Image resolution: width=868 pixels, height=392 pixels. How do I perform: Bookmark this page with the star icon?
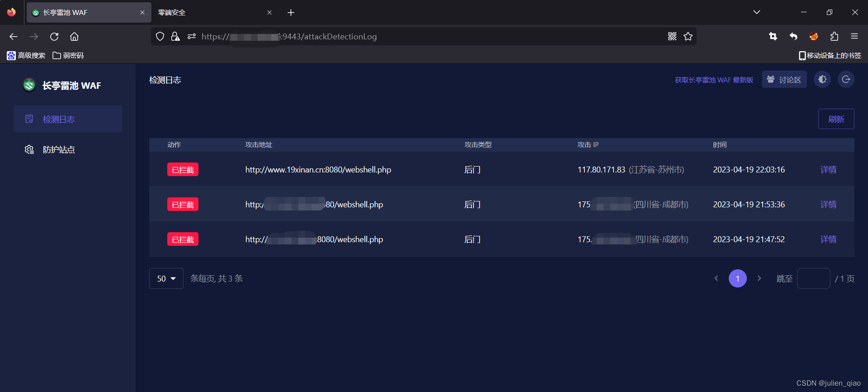point(688,37)
